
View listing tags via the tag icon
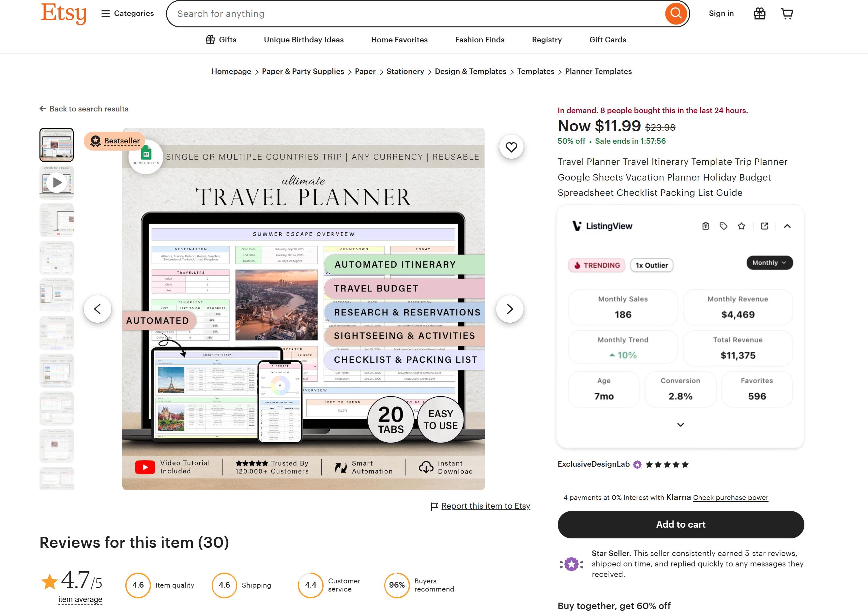tap(723, 226)
